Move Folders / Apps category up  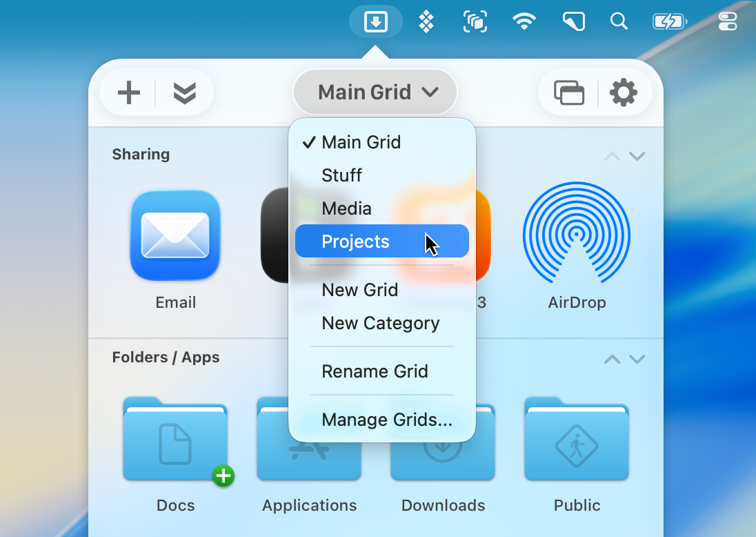pos(612,359)
